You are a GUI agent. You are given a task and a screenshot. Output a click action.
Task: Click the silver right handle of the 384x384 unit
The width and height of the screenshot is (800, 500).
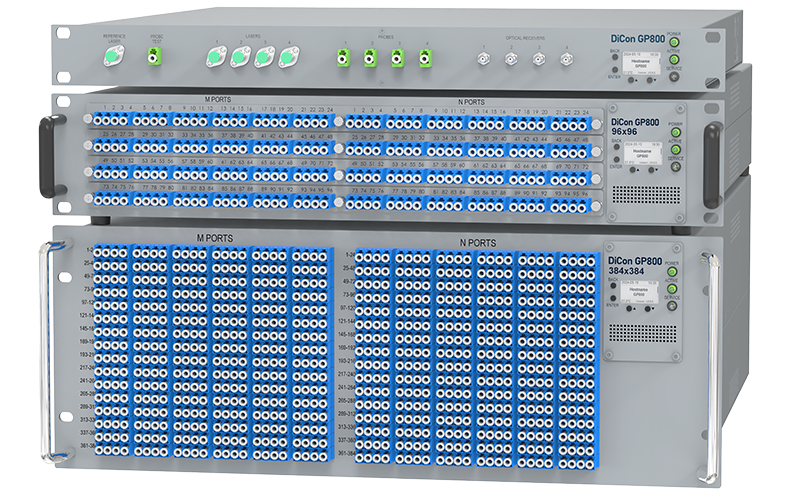709,366
